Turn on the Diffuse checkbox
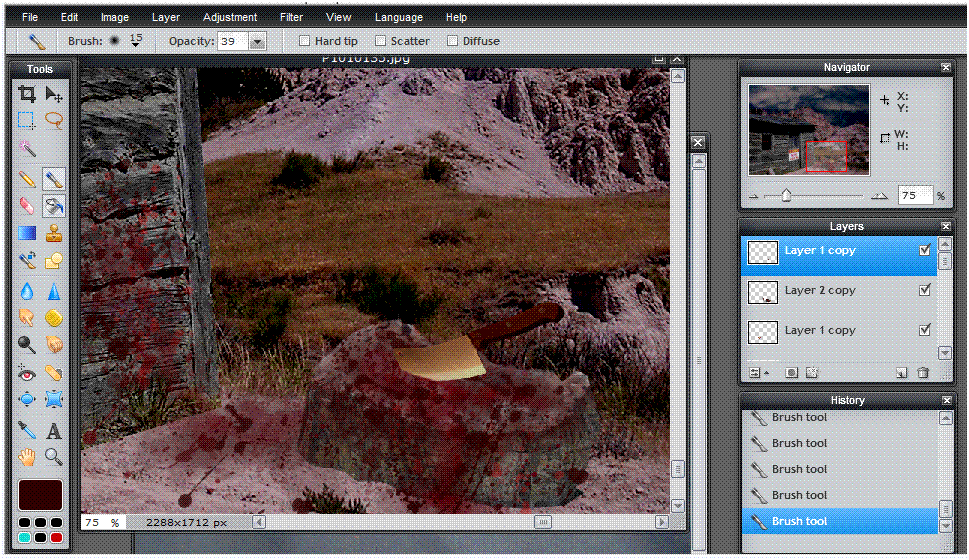The width and height of the screenshot is (969, 560). [452, 41]
